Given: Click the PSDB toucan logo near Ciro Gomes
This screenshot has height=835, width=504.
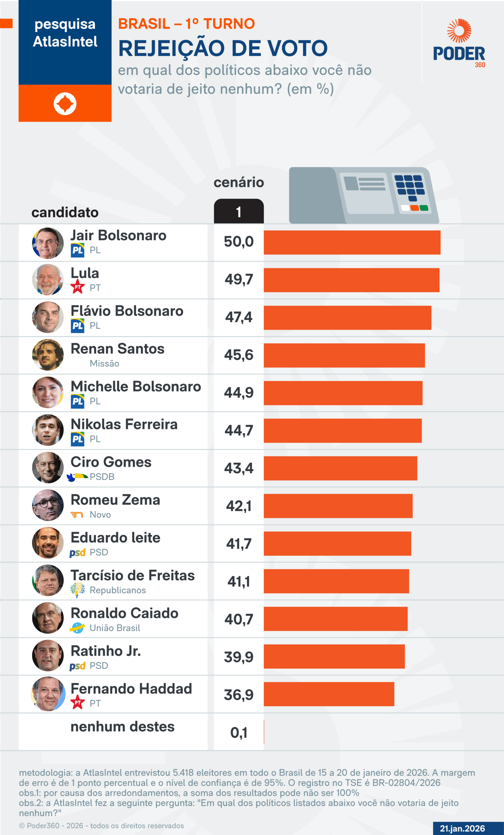Looking at the screenshot, I should tap(78, 477).
